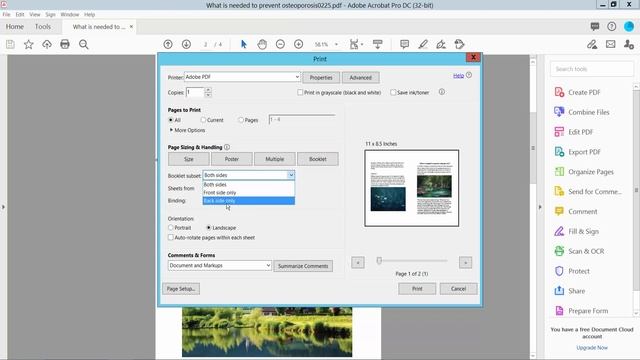Go to next page arrow icon
640x360 pixels.
(186, 44)
